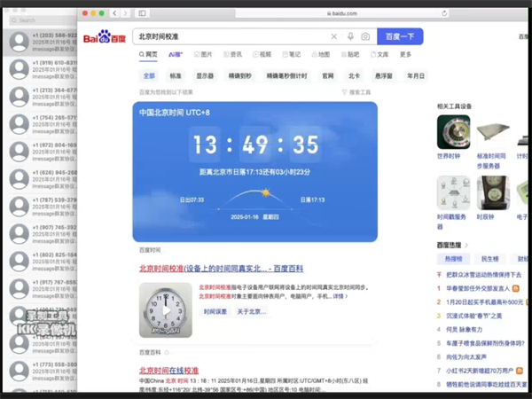Start voice search with microphone icon
Image resolution: width=532 pixels, height=399 pixels.
pyautogui.click(x=350, y=36)
